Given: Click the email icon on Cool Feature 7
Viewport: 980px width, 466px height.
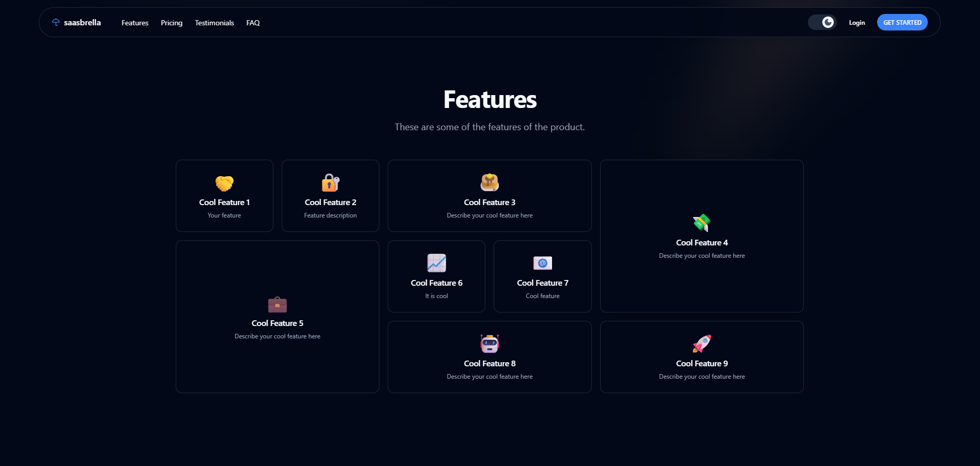Looking at the screenshot, I should pos(542,263).
